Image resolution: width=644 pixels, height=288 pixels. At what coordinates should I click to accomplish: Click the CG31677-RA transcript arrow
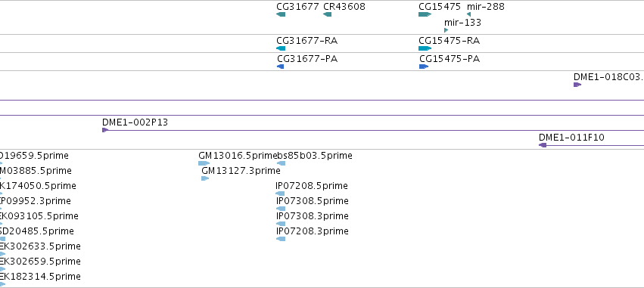281,48
